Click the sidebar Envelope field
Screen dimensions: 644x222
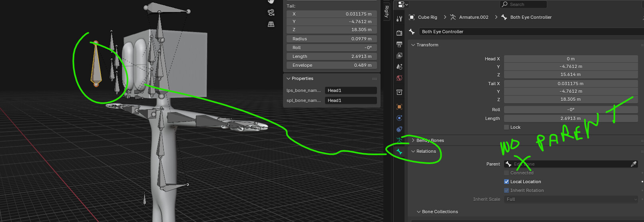click(332, 65)
